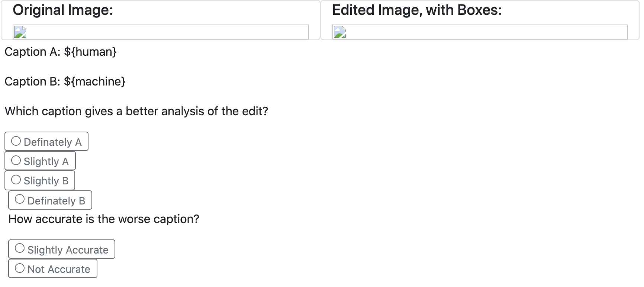Click the 'Original Image:' heading

pyautogui.click(x=63, y=10)
